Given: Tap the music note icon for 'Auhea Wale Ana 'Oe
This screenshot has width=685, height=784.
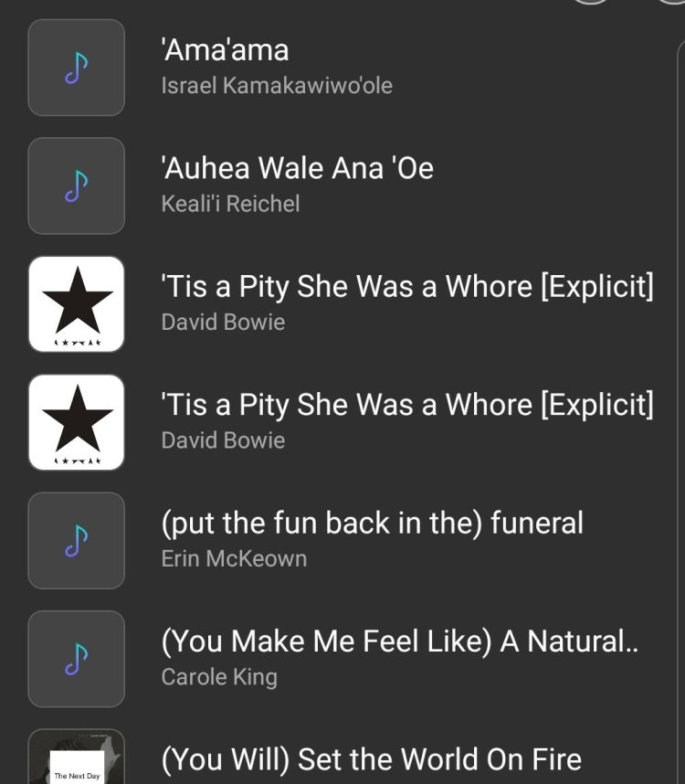Looking at the screenshot, I should click(76, 185).
